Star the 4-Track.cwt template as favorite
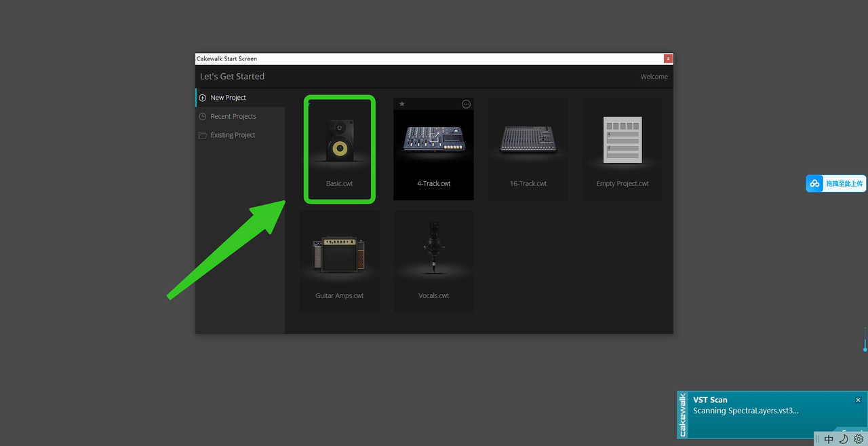This screenshot has width=868, height=446. pos(401,104)
